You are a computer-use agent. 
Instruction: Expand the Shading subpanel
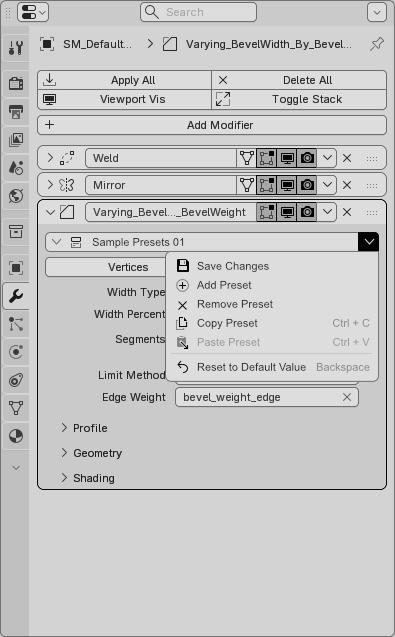pos(64,478)
